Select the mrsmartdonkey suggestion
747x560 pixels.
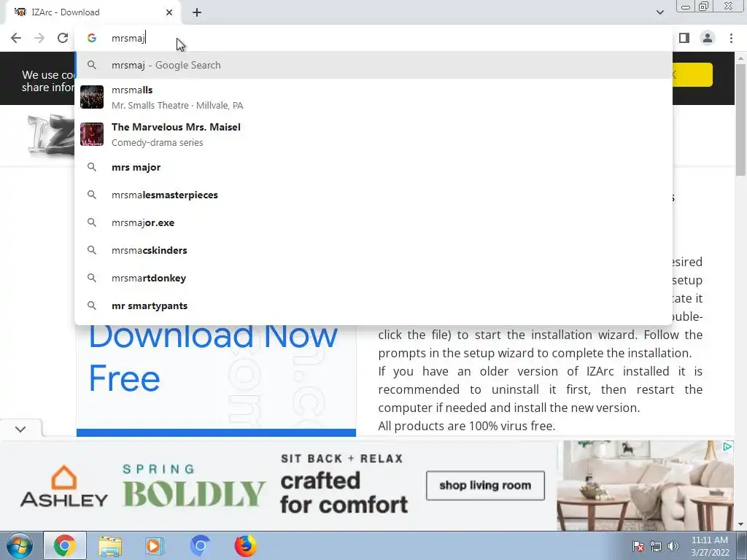(x=373, y=278)
